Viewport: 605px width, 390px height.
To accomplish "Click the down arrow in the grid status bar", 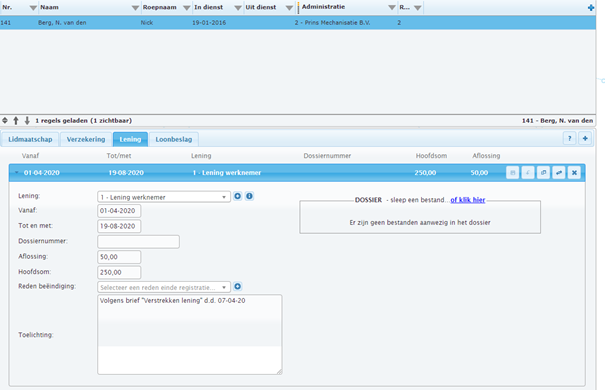I will (x=27, y=120).
